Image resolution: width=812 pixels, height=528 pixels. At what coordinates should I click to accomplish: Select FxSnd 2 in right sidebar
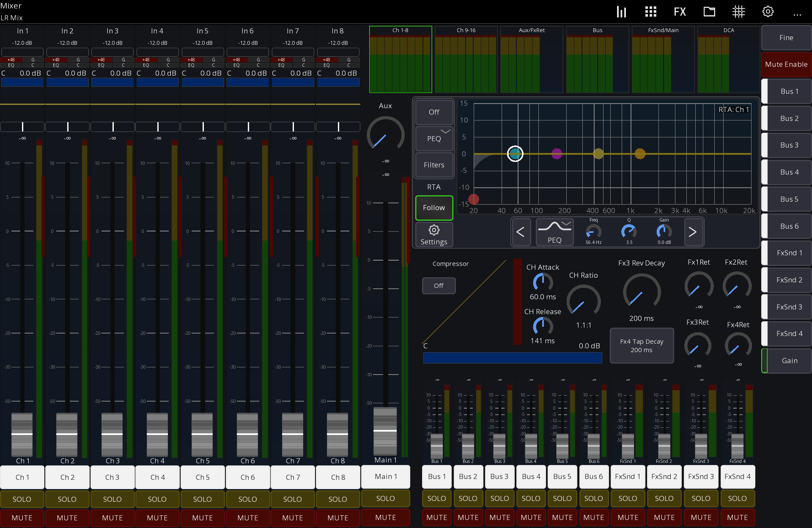(786, 280)
